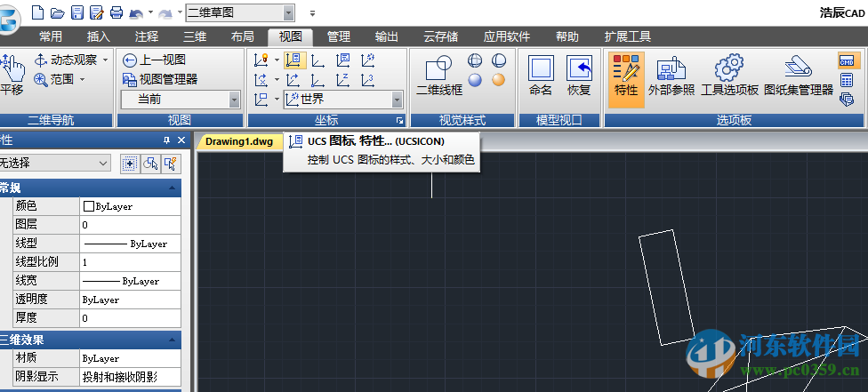
Task: Activate the 平移 pan hand tool
Action: (x=12, y=74)
